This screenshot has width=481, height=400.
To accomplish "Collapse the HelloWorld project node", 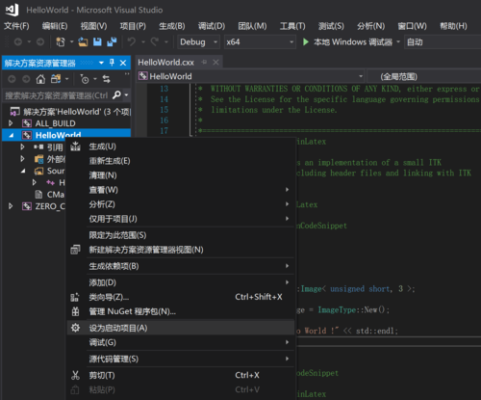I will (x=11, y=135).
